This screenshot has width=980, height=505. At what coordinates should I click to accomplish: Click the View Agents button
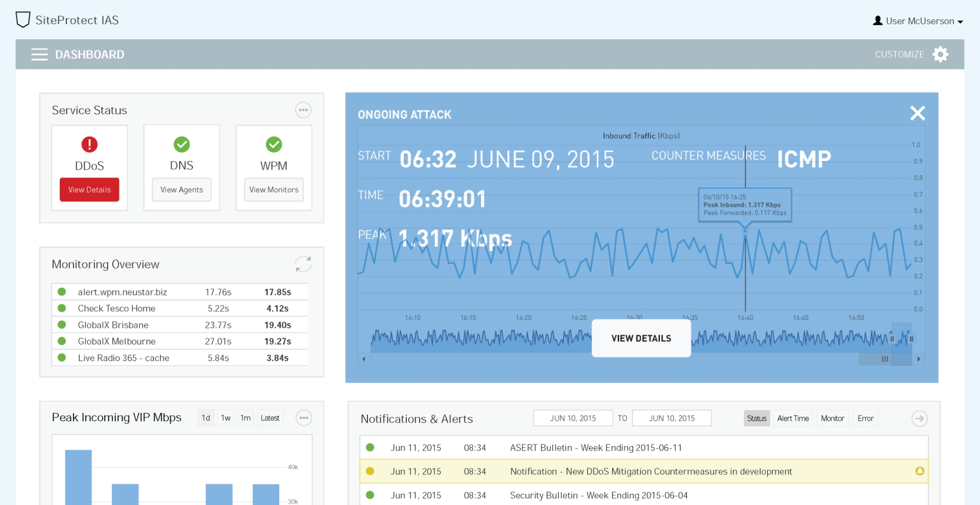[x=182, y=190]
